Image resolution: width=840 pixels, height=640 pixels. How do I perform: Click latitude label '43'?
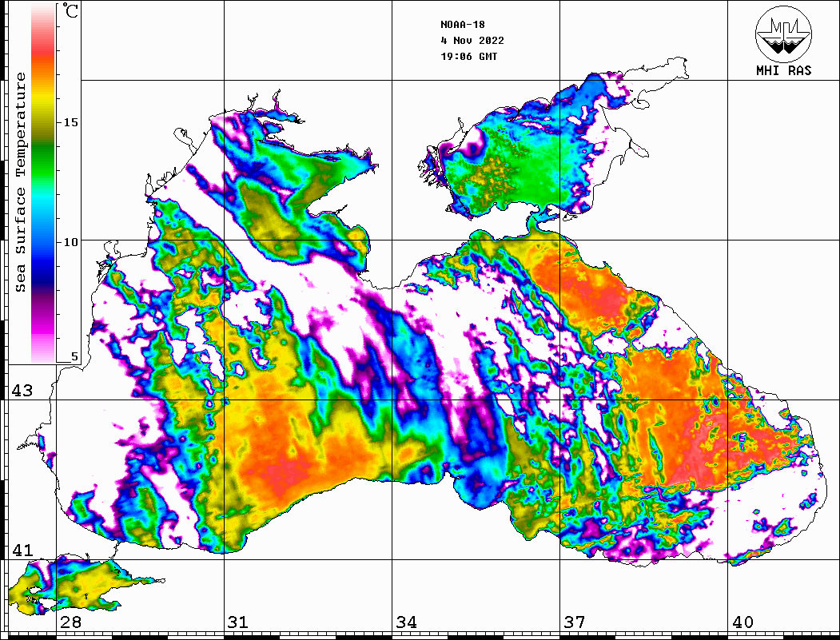coord(22,391)
